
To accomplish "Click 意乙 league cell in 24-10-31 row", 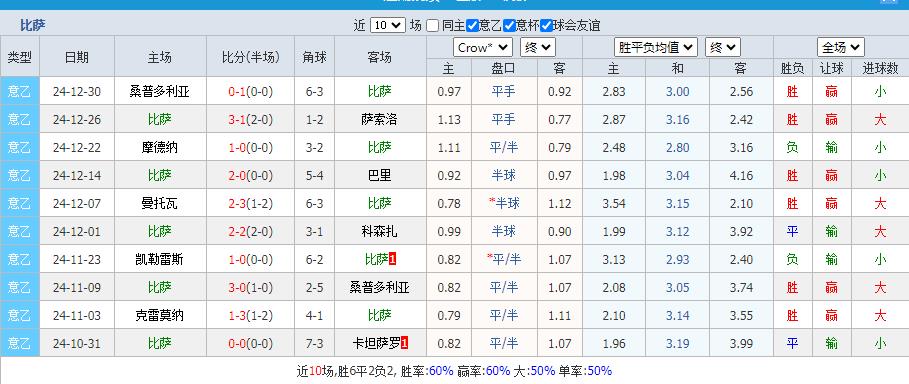I will pyautogui.click(x=20, y=343).
